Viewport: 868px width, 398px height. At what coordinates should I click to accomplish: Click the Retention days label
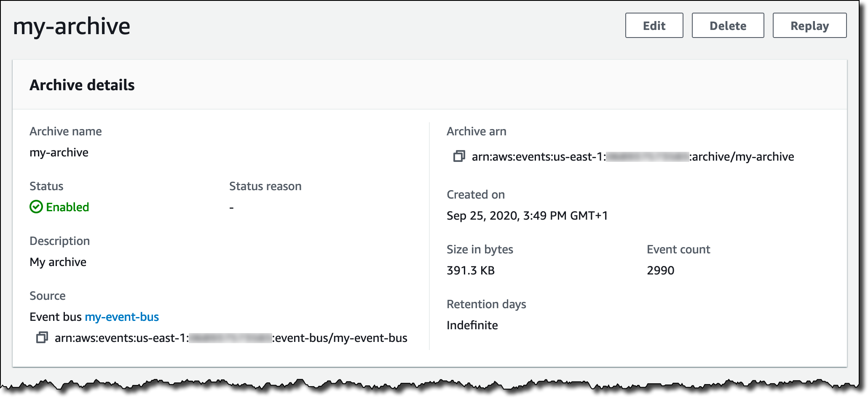coord(486,304)
